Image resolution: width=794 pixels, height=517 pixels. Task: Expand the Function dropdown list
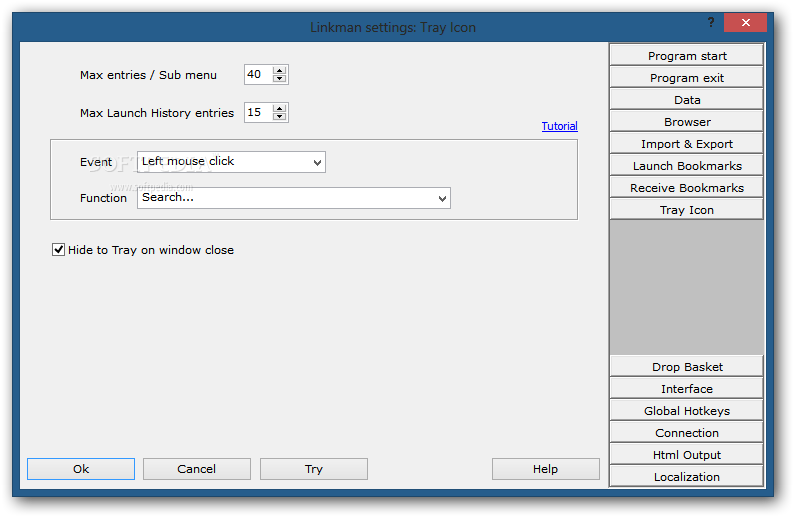click(x=442, y=198)
